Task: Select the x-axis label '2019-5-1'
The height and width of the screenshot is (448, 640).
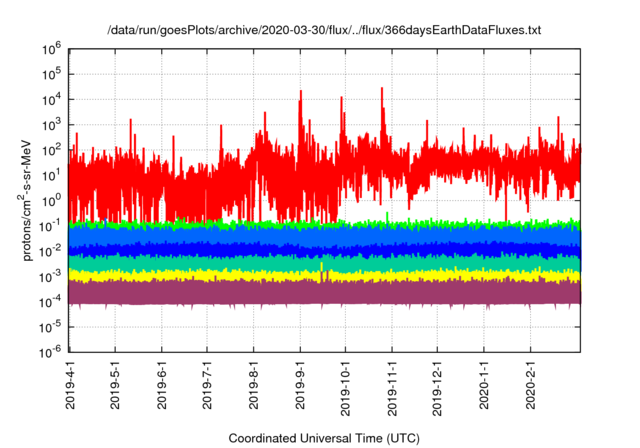Action: (115, 385)
